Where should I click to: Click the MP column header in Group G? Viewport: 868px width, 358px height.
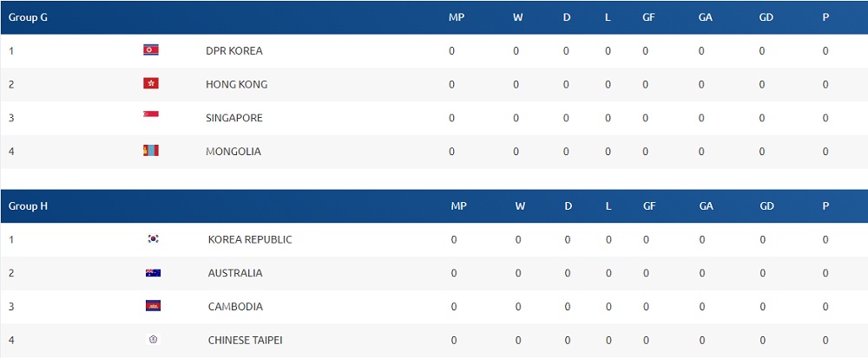(x=457, y=17)
